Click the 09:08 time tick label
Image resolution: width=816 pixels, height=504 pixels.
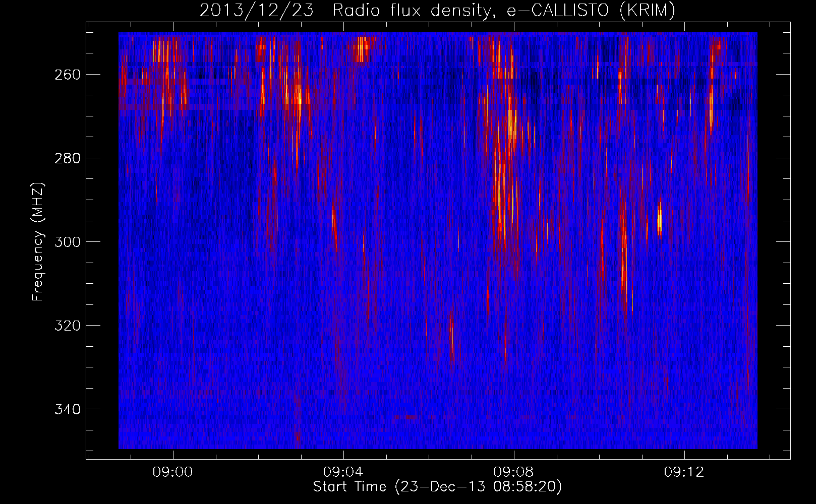tap(514, 472)
